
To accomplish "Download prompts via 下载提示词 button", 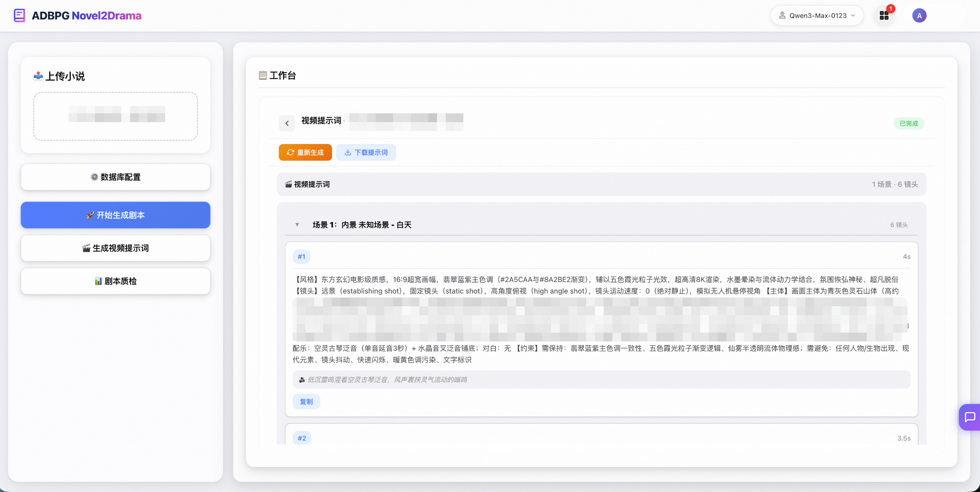I will point(366,152).
